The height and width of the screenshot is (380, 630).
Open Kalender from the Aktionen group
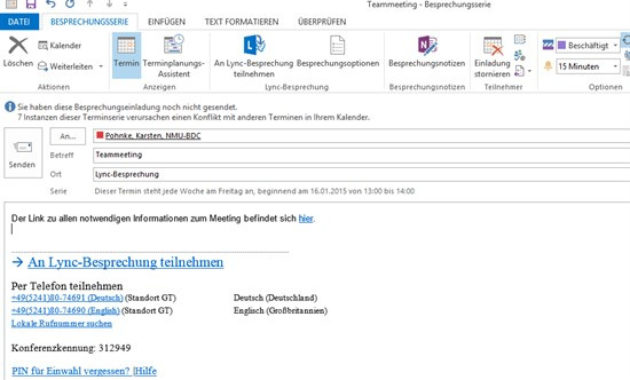click(59, 45)
